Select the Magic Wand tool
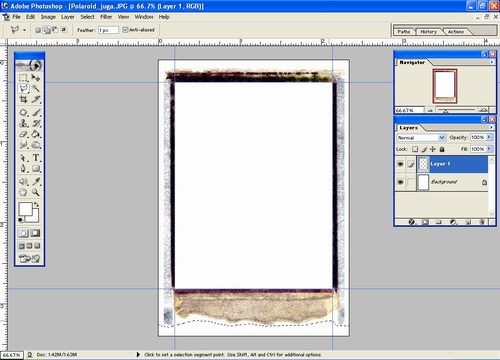This screenshot has height=360, width=500. [36, 88]
